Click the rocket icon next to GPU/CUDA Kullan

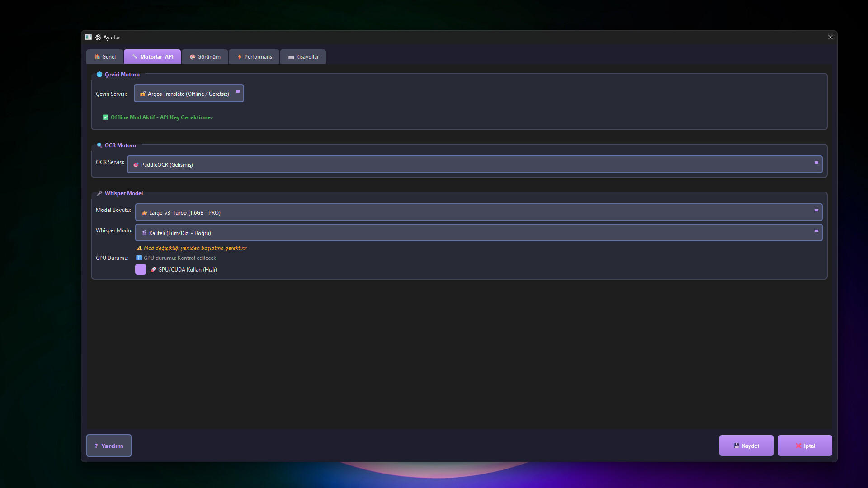pos(153,270)
